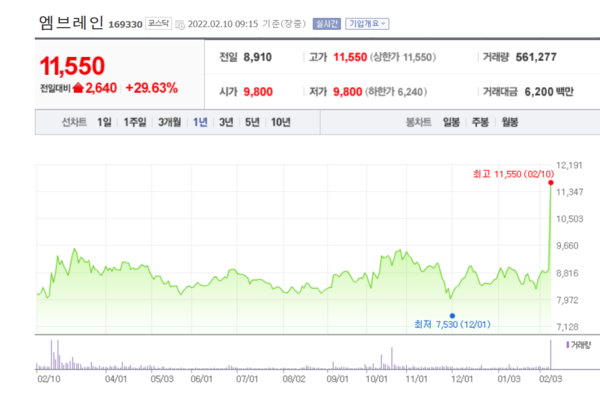Image resolution: width=600 pixels, height=397 pixels.
Task: Open the 일봉 daily candle chart
Action: click(x=451, y=122)
